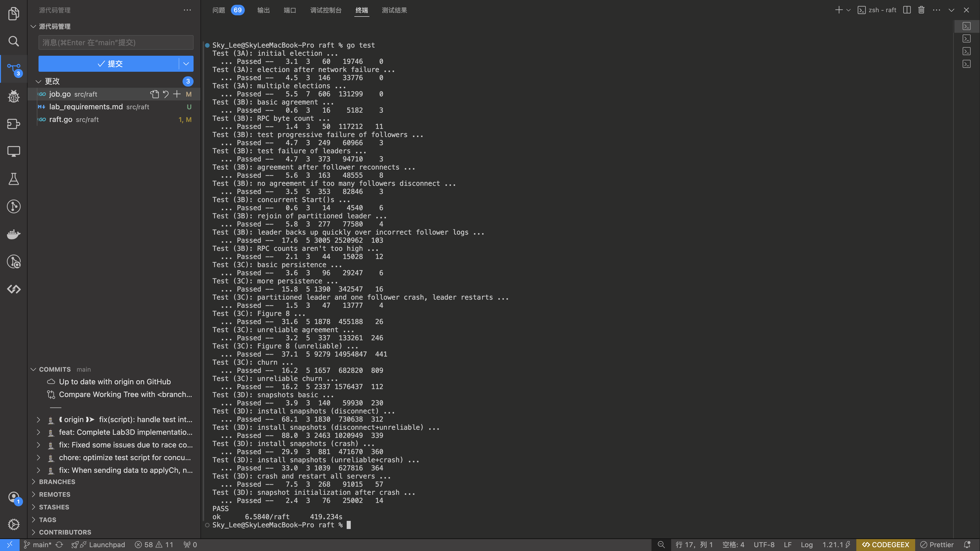This screenshot has height=551, width=980.
Task: Click Compare Working Tree with branch
Action: coord(125,394)
